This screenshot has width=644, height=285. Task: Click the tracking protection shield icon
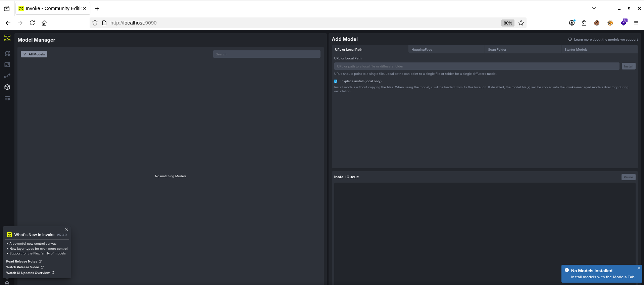[x=95, y=23]
